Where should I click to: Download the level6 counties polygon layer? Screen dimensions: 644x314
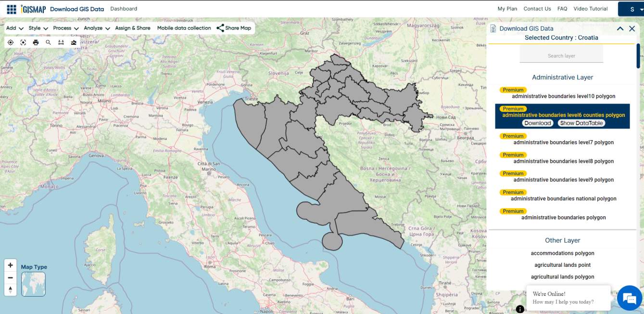[x=538, y=123]
